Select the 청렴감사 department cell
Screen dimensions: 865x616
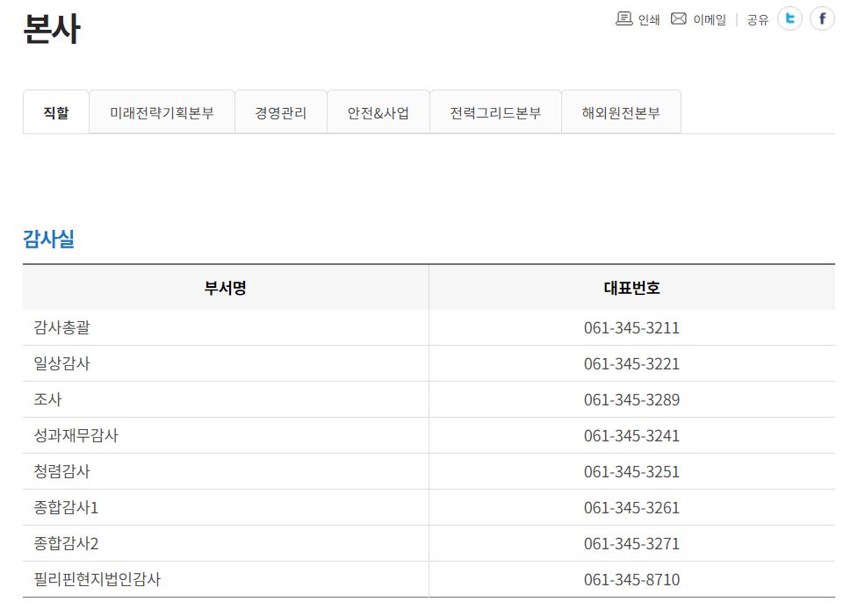pos(226,471)
